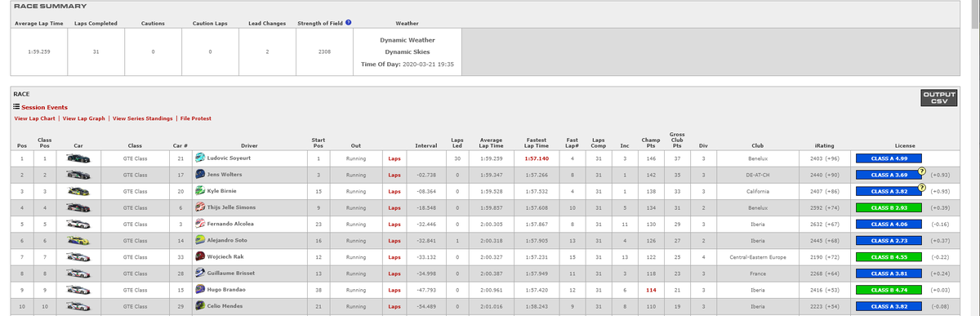Click Kyle Birnie's helmet icon
980x316 pixels.
click(x=200, y=190)
